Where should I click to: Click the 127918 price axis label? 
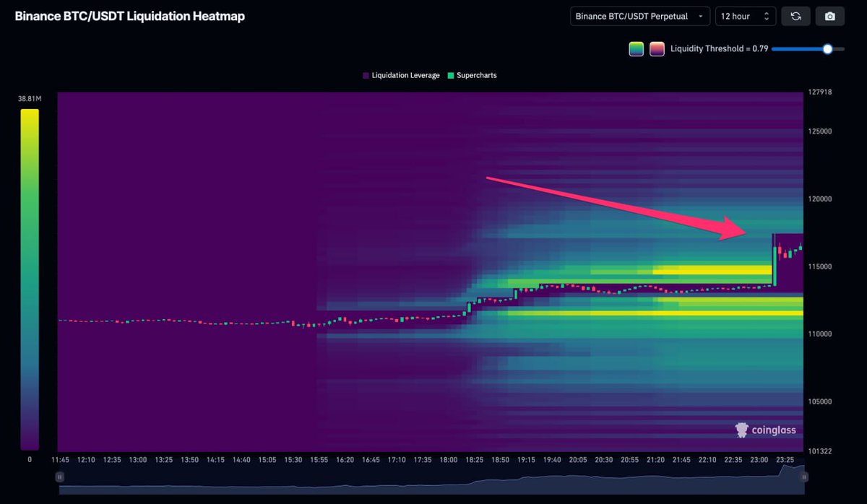tap(819, 92)
